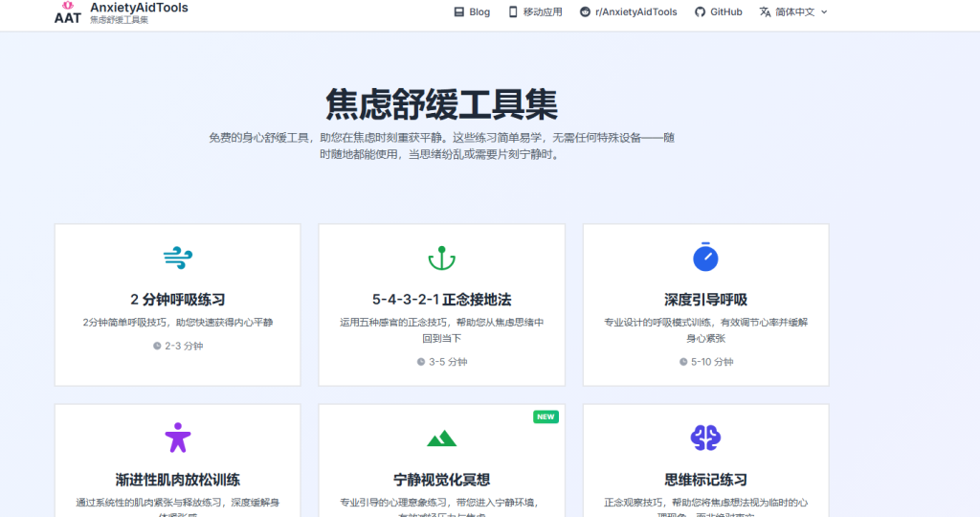Screen dimensions: 980x517
Task: Click the purple person icon for 渐进性肌肉放松训练
Action: tap(178, 438)
